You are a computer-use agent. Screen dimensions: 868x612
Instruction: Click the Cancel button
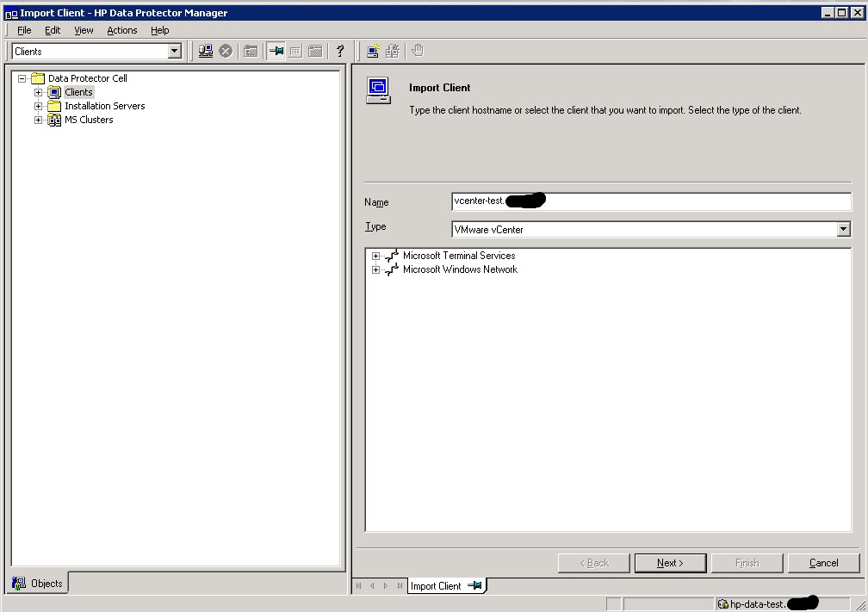click(x=823, y=563)
